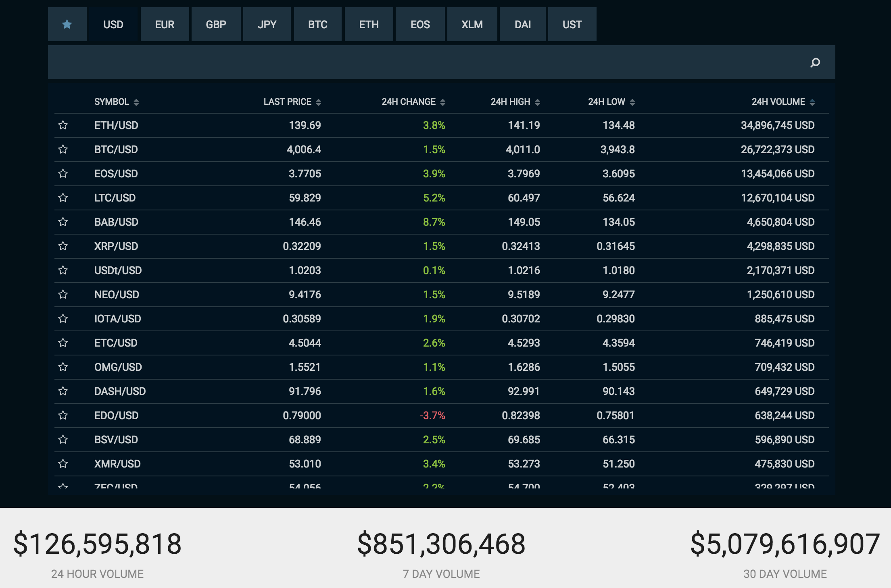The height and width of the screenshot is (588, 891).
Task: Click into the ticker search field
Action: coord(441,62)
